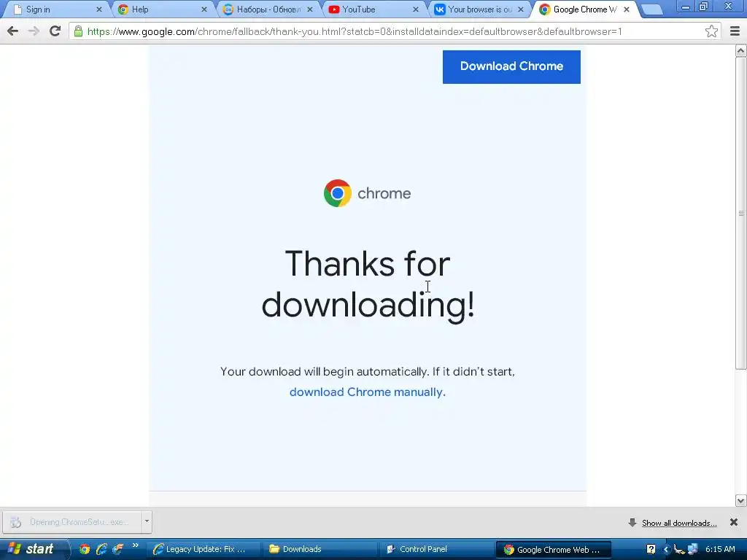Minimize the Chrome window
Image resolution: width=747 pixels, height=560 pixels.
(685, 7)
